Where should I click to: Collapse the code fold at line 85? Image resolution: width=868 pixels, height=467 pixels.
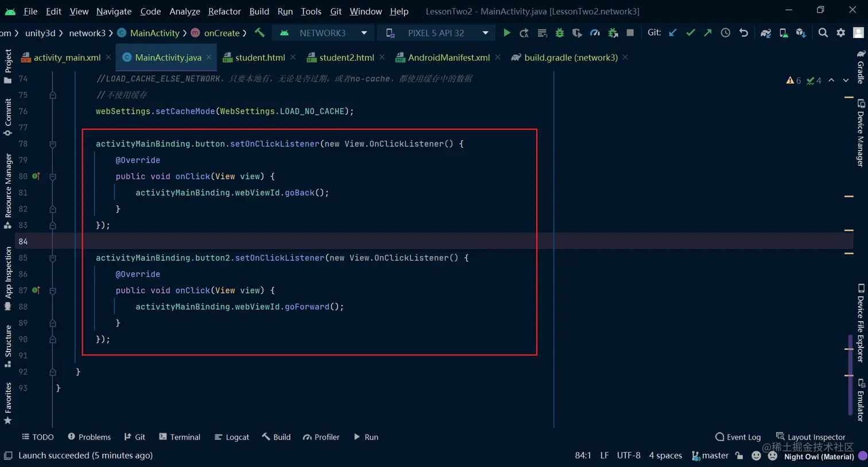pos(53,258)
